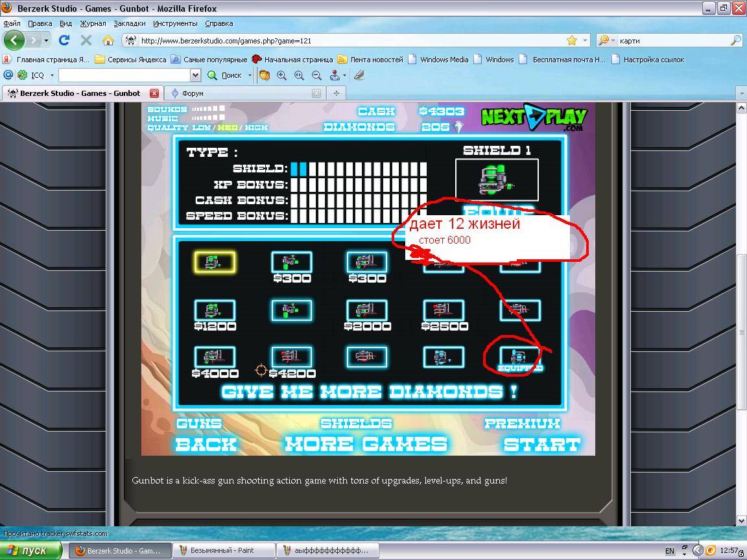Click the Поиск button on ICQ toolbar
747x560 pixels.
[x=226, y=75]
